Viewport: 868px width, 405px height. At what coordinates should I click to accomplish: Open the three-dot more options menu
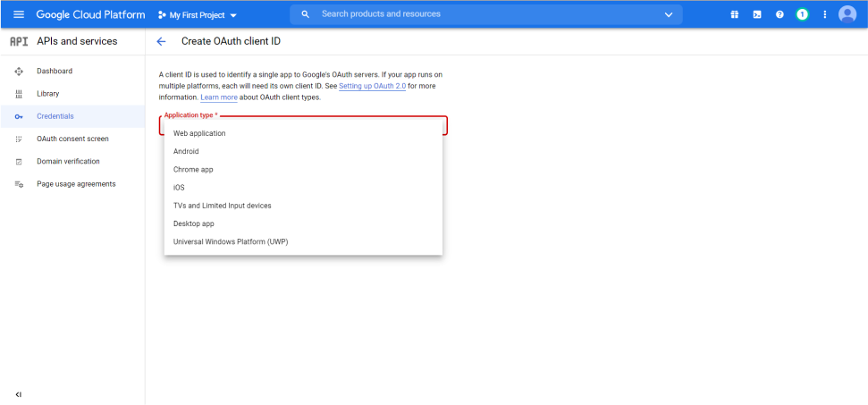click(825, 15)
